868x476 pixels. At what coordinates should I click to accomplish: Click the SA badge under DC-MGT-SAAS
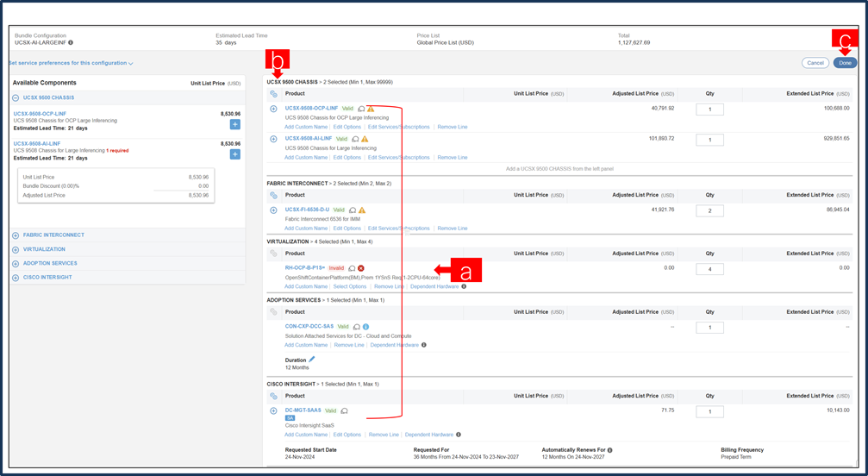290,418
